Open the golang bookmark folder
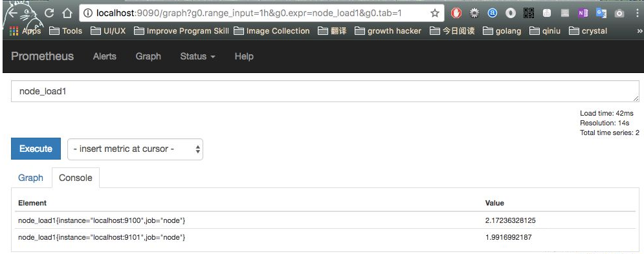 click(x=502, y=31)
